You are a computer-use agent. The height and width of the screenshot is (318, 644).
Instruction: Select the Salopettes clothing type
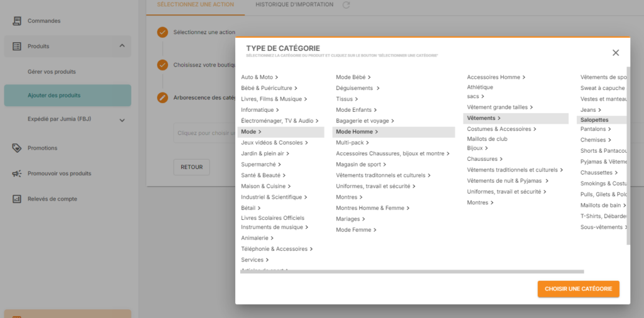602,120
